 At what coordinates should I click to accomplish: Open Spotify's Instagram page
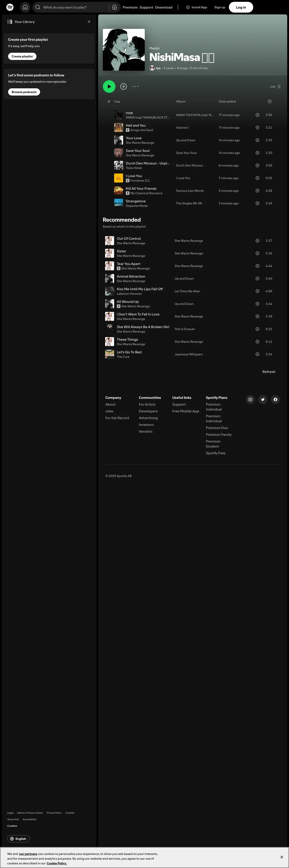(x=250, y=400)
